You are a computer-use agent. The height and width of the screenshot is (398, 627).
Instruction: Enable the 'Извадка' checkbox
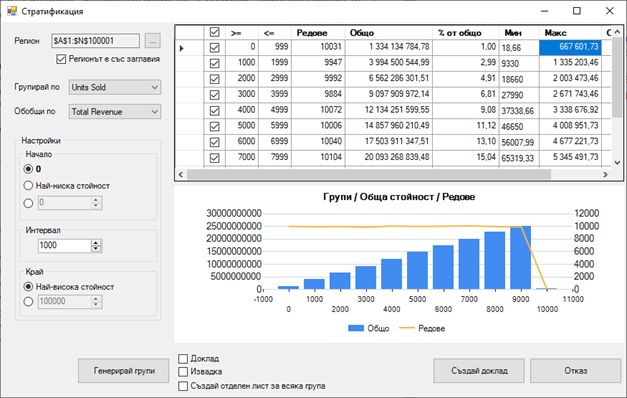click(183, 372)
